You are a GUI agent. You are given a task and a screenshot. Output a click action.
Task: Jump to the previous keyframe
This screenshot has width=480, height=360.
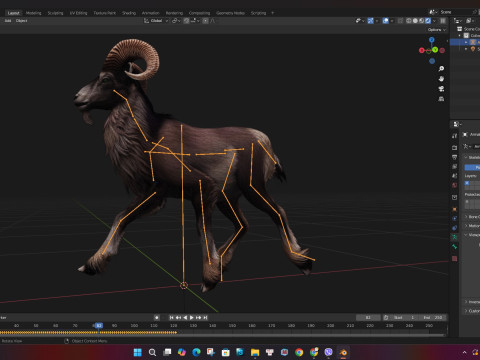click(x=178, y=318)
